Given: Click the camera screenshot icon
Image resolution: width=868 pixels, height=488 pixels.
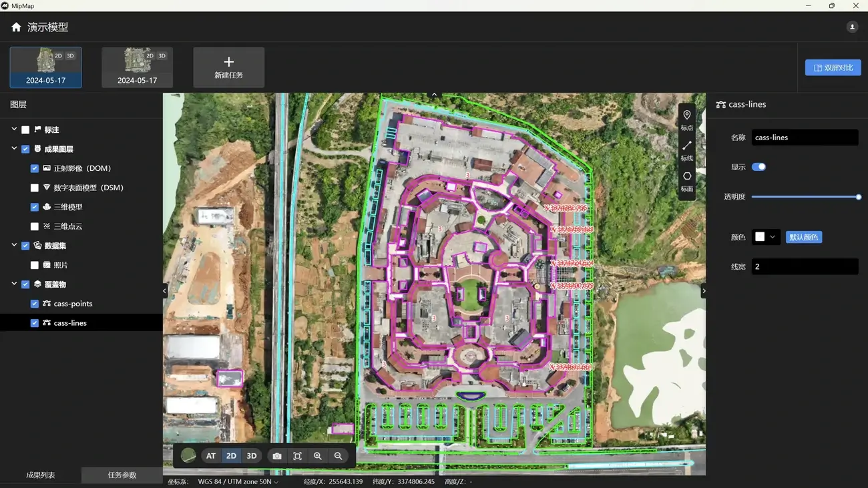Looking at the screenshot, I should 277,456.
